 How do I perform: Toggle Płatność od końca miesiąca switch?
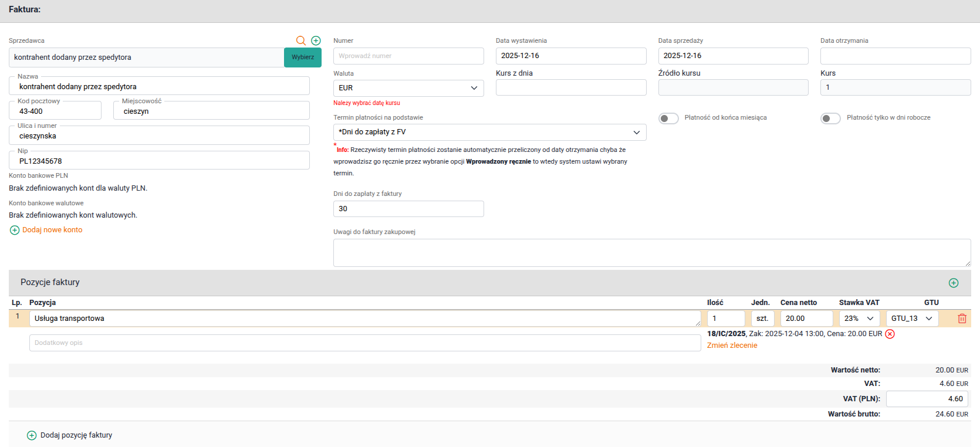[668, 118]
